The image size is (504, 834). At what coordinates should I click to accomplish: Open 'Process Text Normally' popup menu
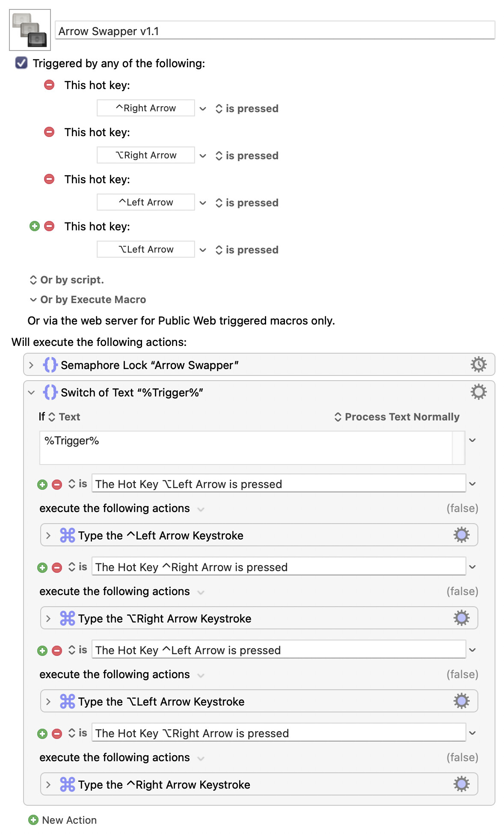pyautogui.click(x=397, y=417)
